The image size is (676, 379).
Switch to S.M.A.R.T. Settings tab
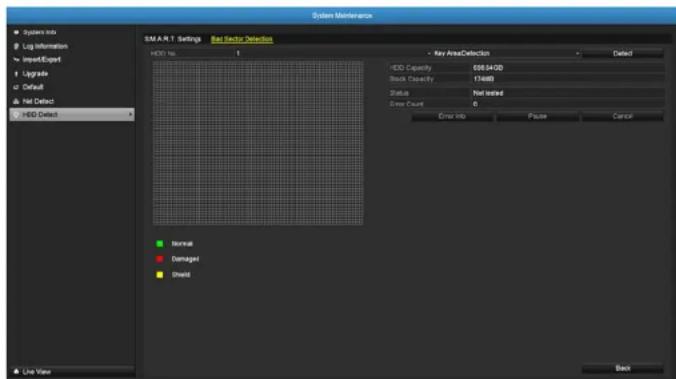click(172, 39)
